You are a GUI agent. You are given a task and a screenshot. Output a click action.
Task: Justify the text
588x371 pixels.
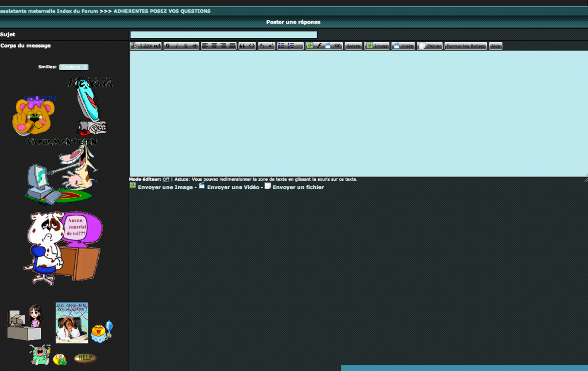coord(232,46)
